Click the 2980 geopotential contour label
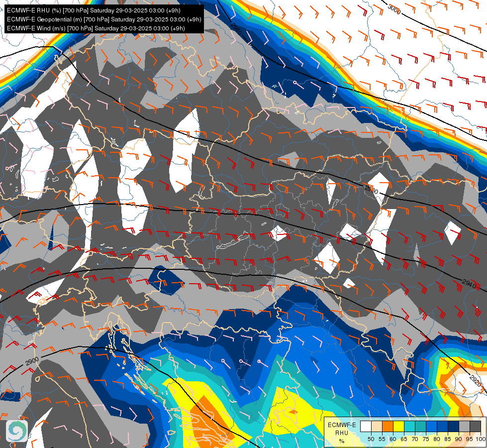Viewport: 487px width, 448px height. pos(236,29)
